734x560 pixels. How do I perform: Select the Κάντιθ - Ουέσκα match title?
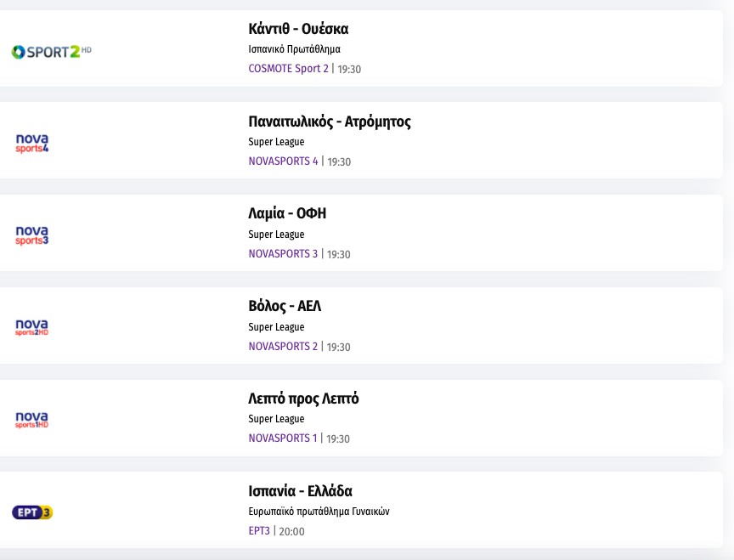[298, 29]
